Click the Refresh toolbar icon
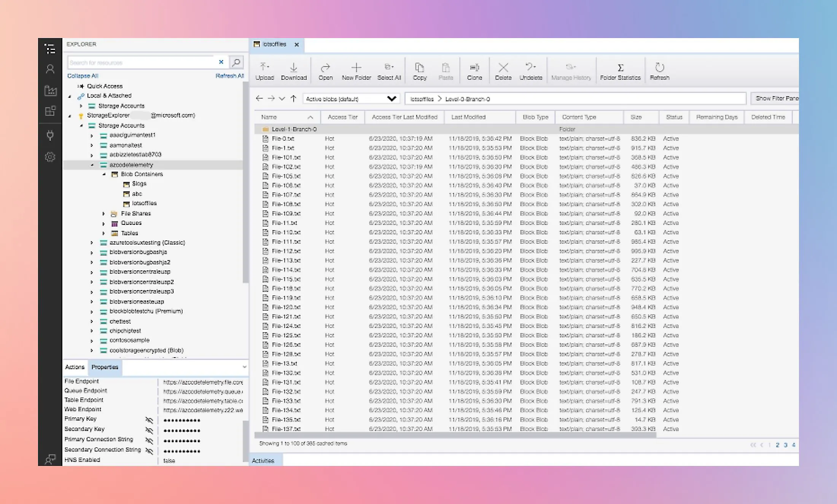The image size is (837, 504). pyautogui.click(x=659, y=68)
